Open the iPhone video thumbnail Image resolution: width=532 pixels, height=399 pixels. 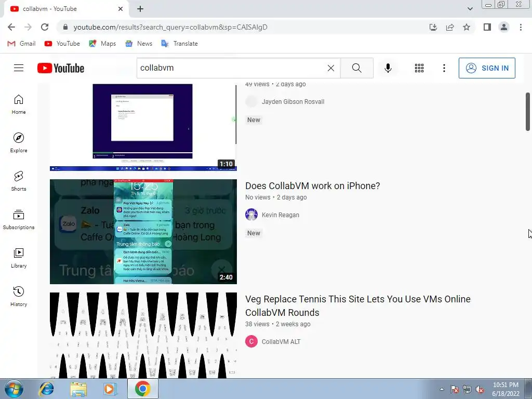click(x=143, y=232)
